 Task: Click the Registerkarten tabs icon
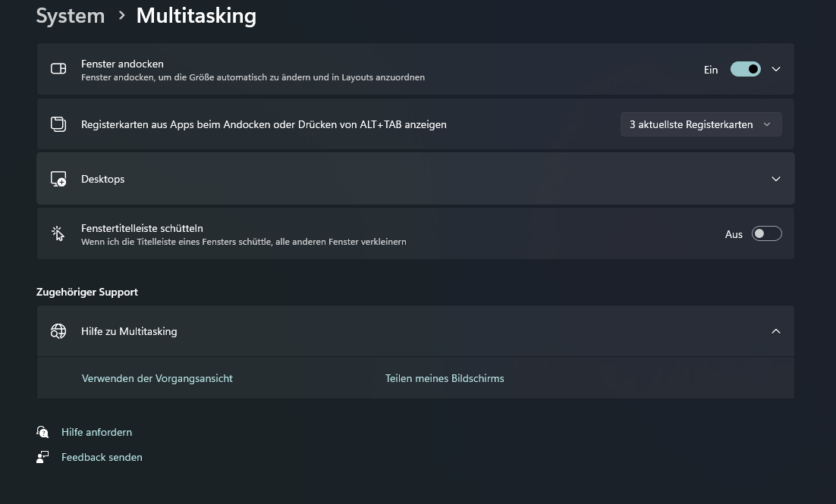58,124
